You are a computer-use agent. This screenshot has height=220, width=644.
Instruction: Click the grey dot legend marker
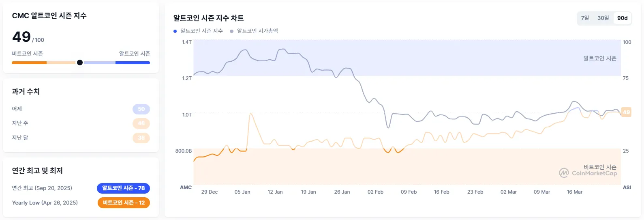coord(232,31)
